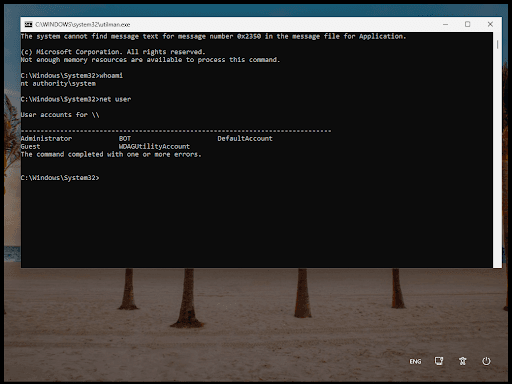Click the 'message number 0x2350' error line

[213, 36]
